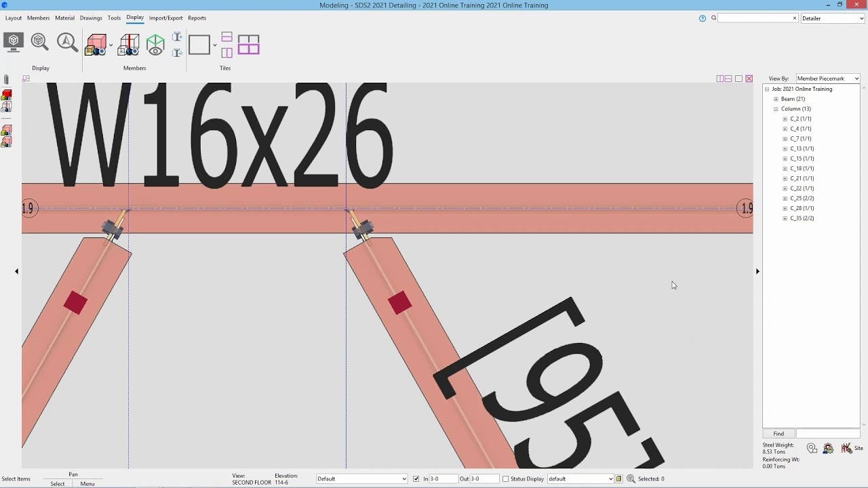Click the wireframe cube sidebar icon
This screenshot has width=868, height=488.
pyautogui.click(x=6, y=106)
